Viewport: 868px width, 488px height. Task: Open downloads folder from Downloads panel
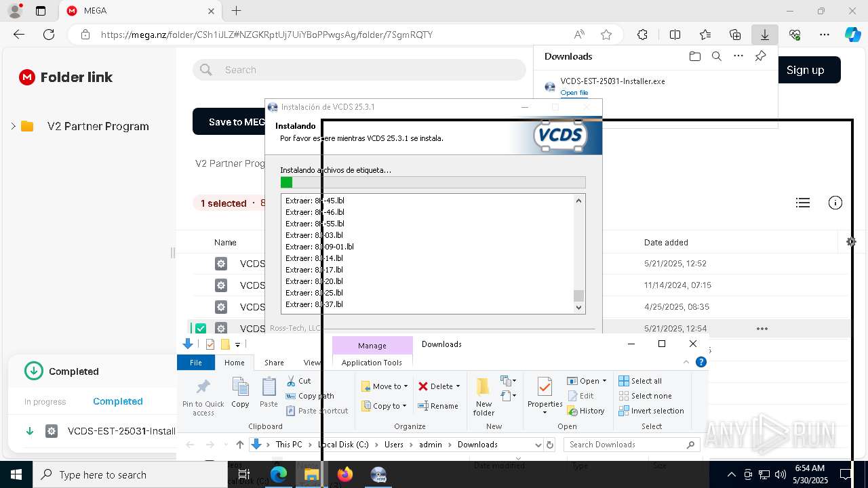[x=694, y=56]
